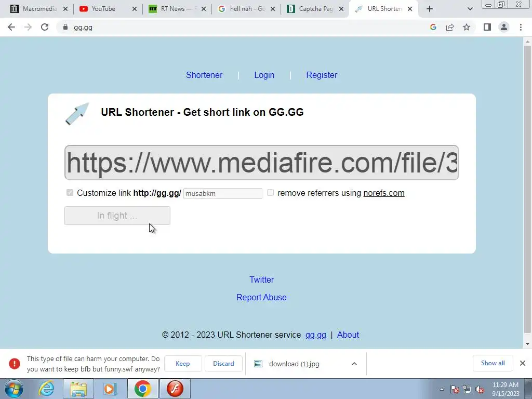Open the clock showing 11:29 AM
This screenshot has width=532, height=399.
click(506, 389)
